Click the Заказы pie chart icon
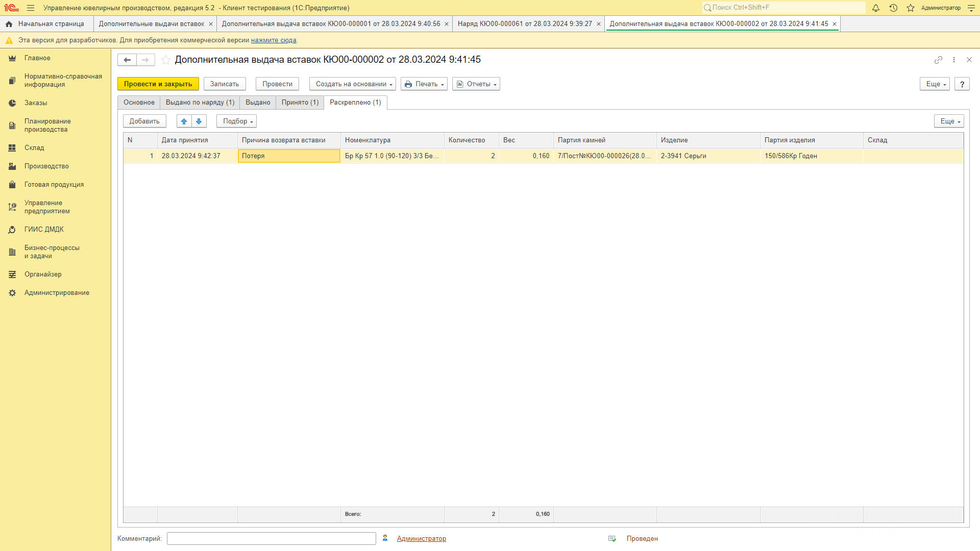 (12, 103)
